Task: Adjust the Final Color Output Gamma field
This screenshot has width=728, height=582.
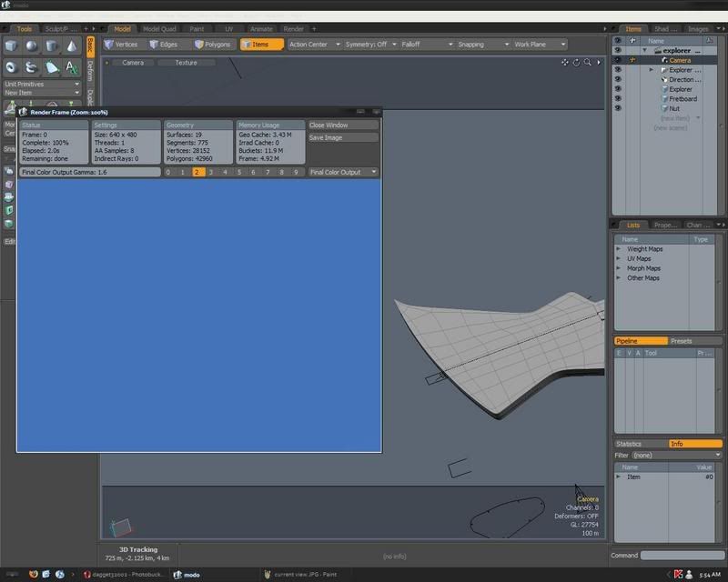Action: [89, 172]
